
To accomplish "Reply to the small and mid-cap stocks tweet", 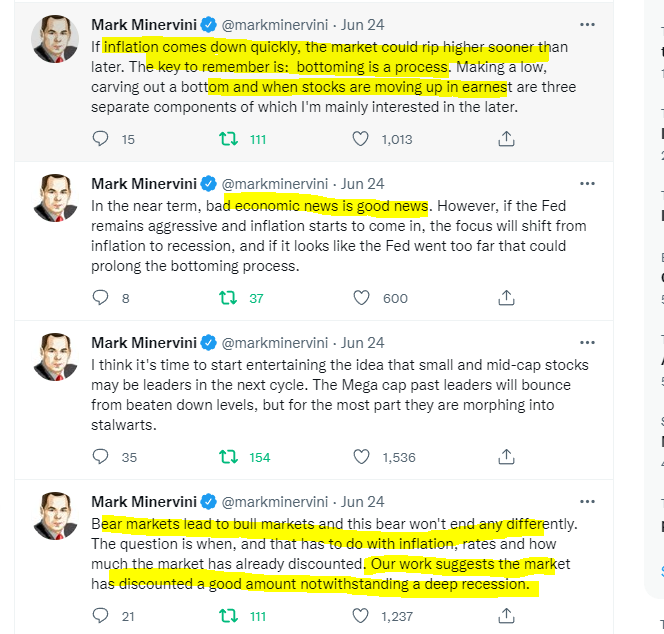I will pyautogui.click(x=100, y=457).
